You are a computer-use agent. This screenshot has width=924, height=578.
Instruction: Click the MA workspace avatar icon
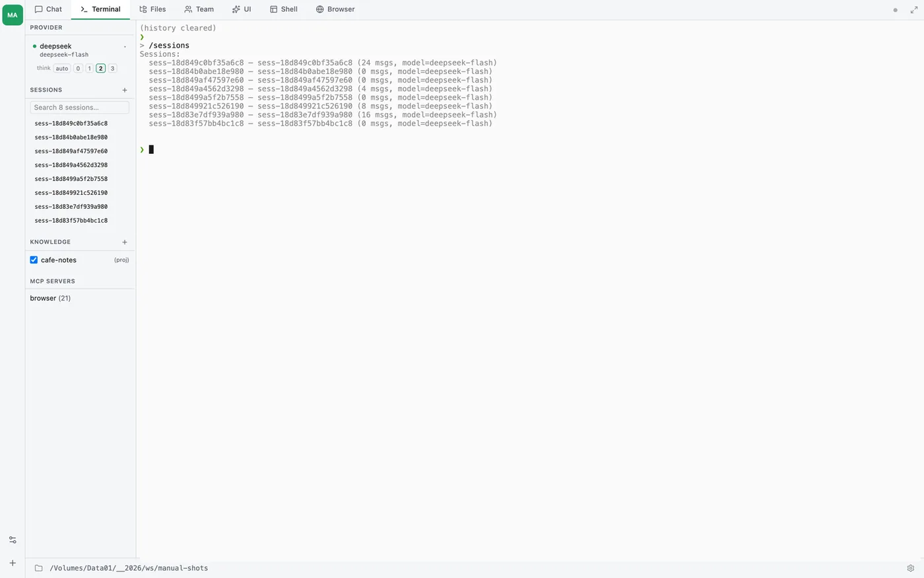[x=13, y=15]
